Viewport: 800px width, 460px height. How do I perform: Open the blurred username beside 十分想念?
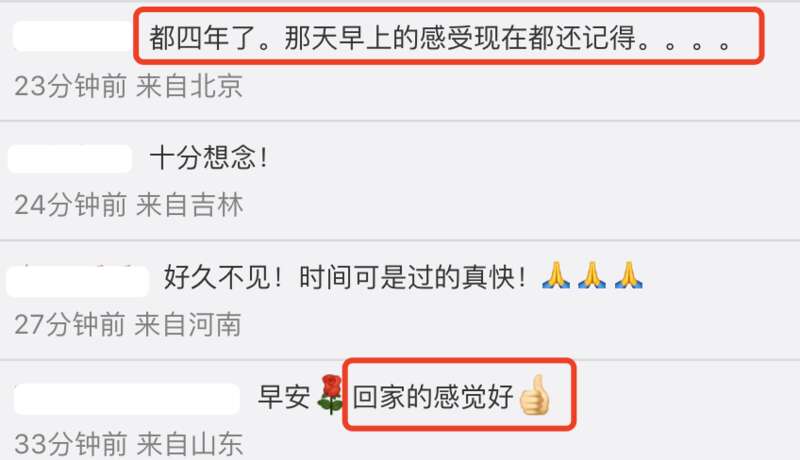70,159
